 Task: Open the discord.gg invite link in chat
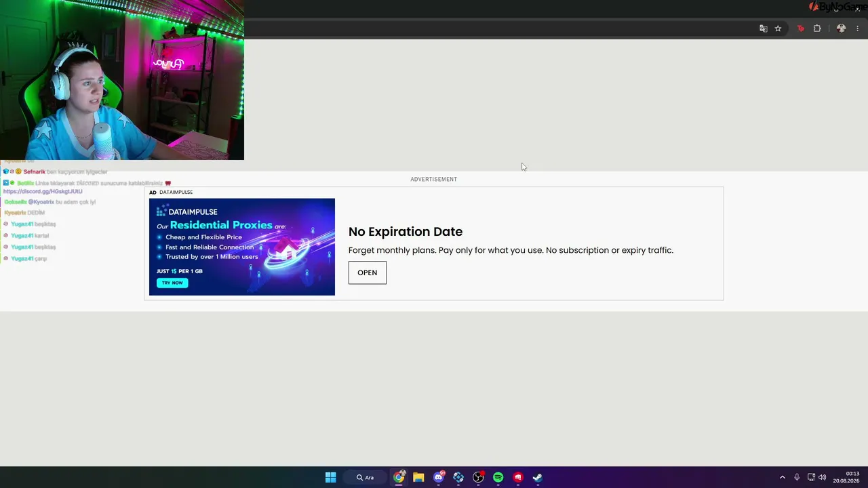[43, 191]
